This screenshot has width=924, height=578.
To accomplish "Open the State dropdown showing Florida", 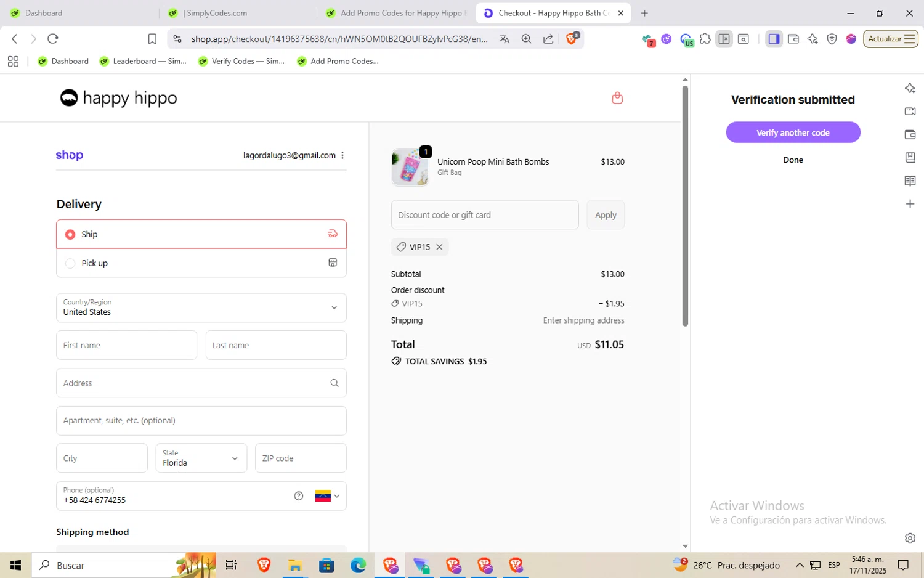I will [201, 458].
